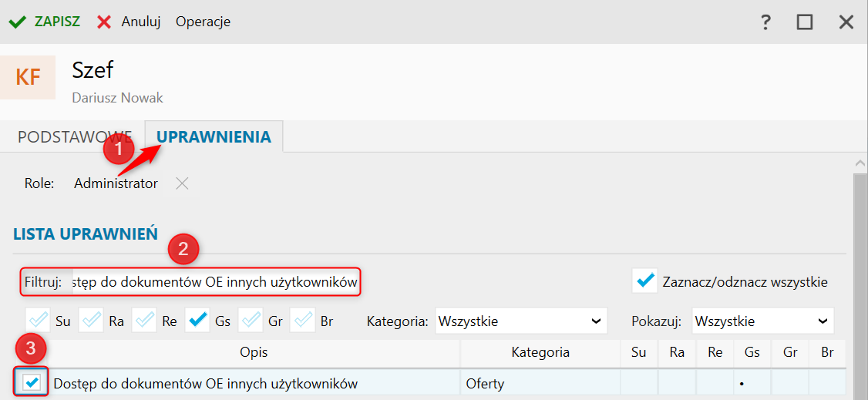Click the Gs column header
This screenshot has width=868, height=400.
click(752, 352)
